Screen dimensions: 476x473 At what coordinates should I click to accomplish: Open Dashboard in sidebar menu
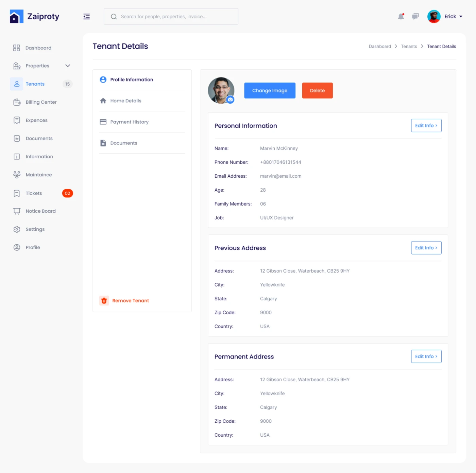38,48
